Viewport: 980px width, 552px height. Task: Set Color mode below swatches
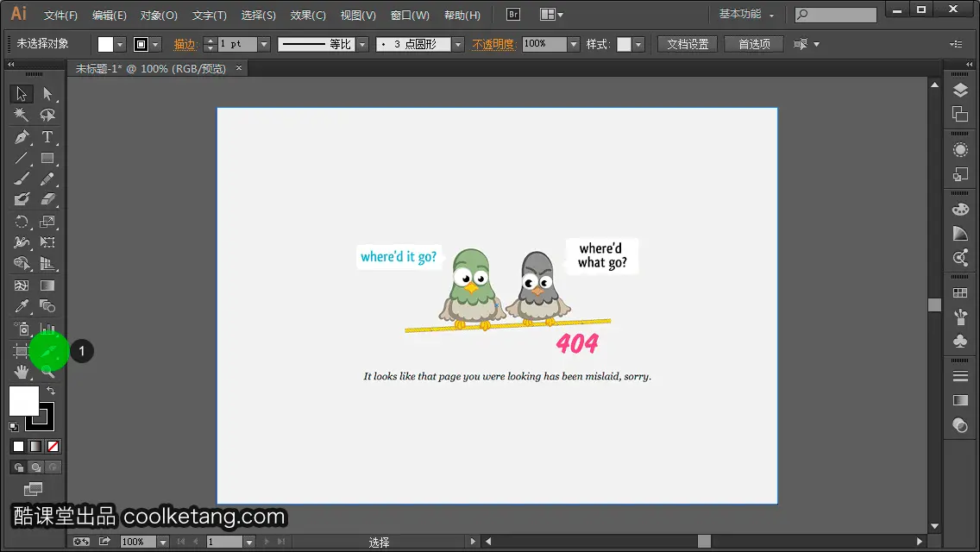click(x=18, y=447)
